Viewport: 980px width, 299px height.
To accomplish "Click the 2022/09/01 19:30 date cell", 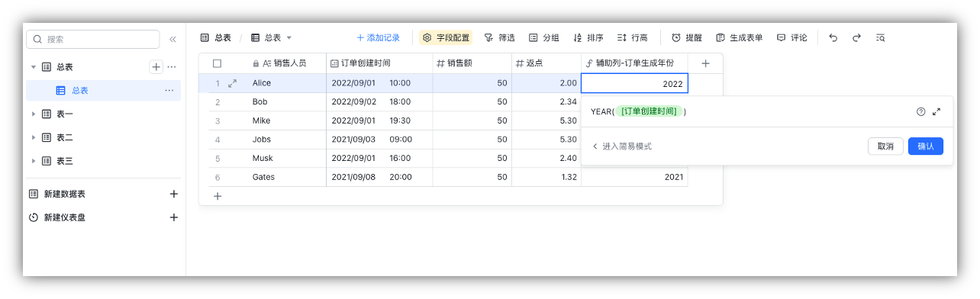I will [x=379, y=121].
